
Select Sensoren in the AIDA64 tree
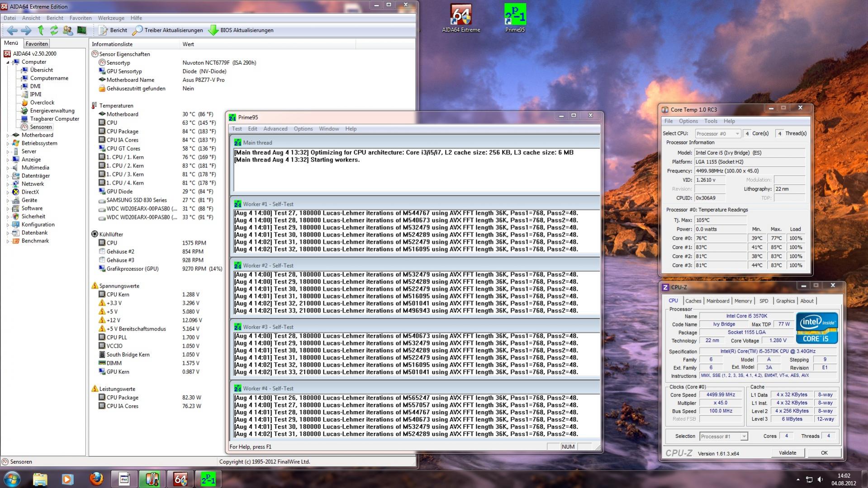[41, 127]
